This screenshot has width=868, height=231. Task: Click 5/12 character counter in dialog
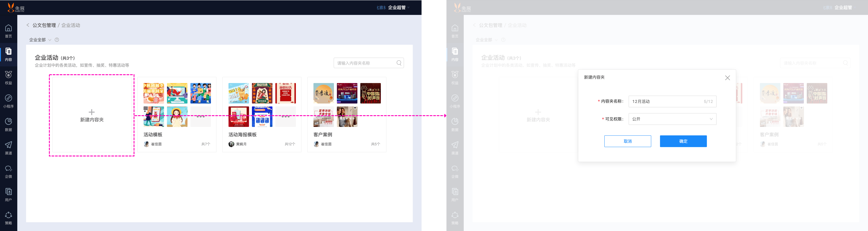click(x=708, y=102)
